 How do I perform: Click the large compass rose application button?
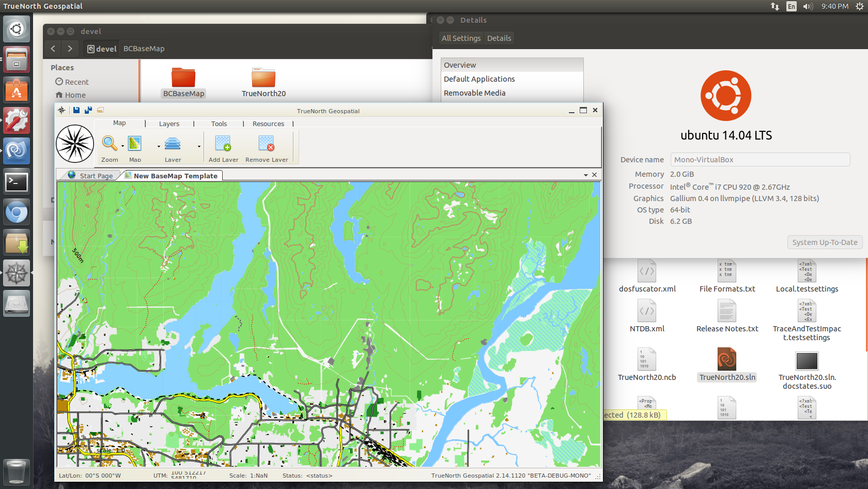coord(75,144)
